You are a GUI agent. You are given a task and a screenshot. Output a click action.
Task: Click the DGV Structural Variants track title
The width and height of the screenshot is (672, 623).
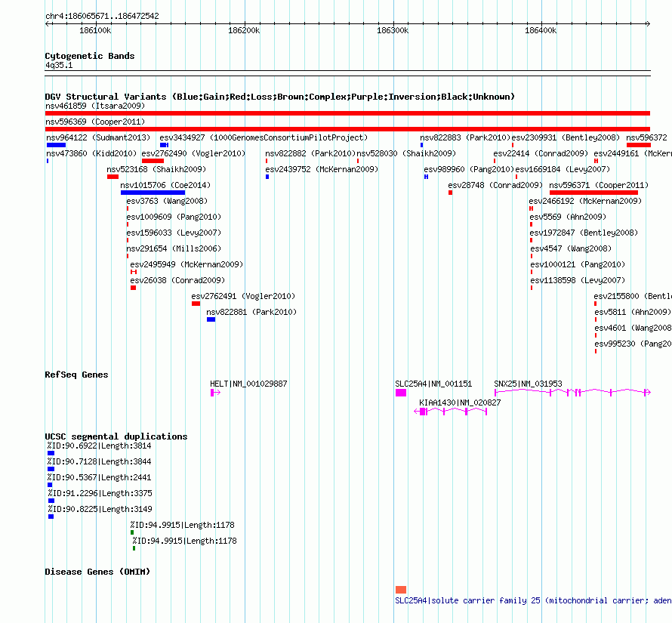[280, 97]
